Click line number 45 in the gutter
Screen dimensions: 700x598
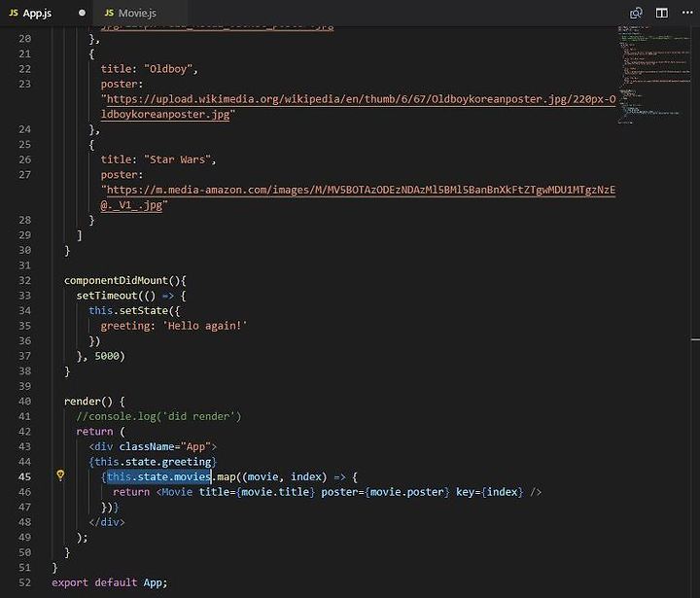click(25, 476)
